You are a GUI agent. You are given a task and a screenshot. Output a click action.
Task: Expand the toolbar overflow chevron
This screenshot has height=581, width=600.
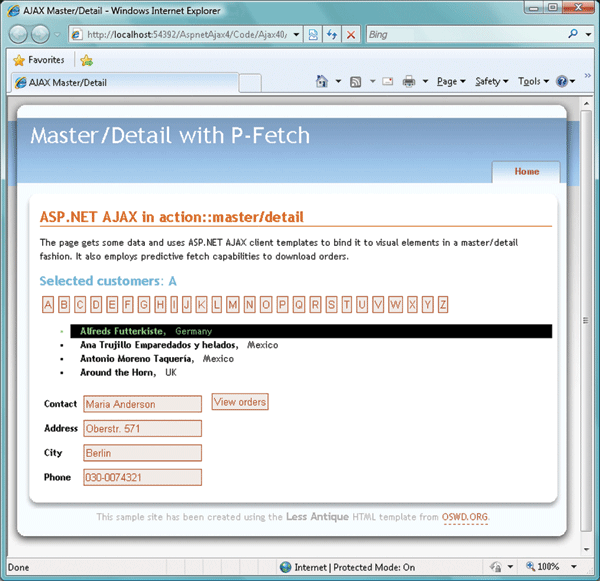click(x=587, y=76)
